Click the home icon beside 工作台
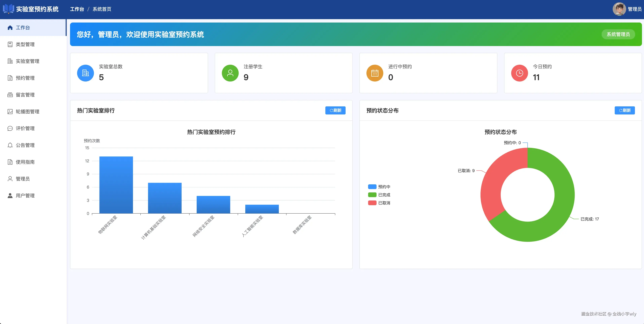Viewport: 644px width, 324px height. tap(10, 27)
